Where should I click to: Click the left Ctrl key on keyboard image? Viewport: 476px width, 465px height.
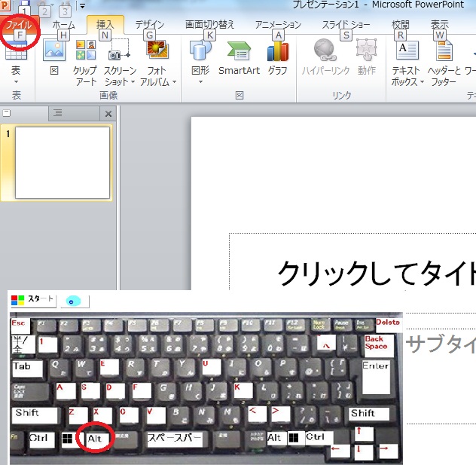42,440
